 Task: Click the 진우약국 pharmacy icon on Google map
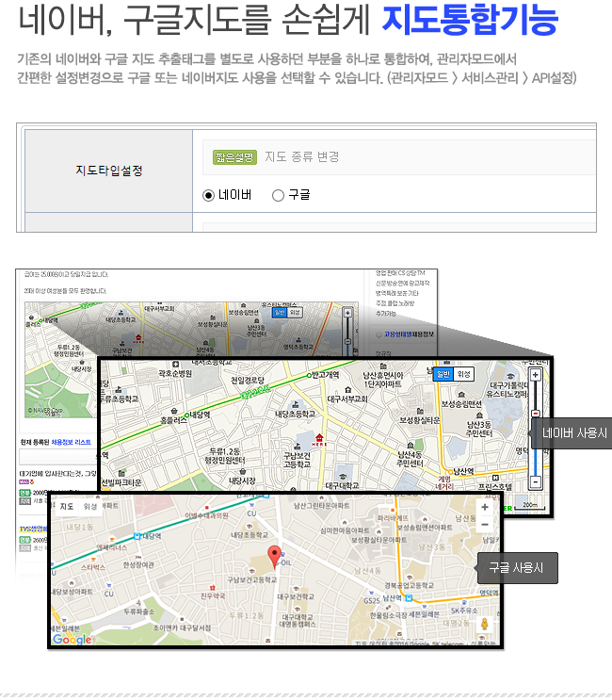click(213, 588)
